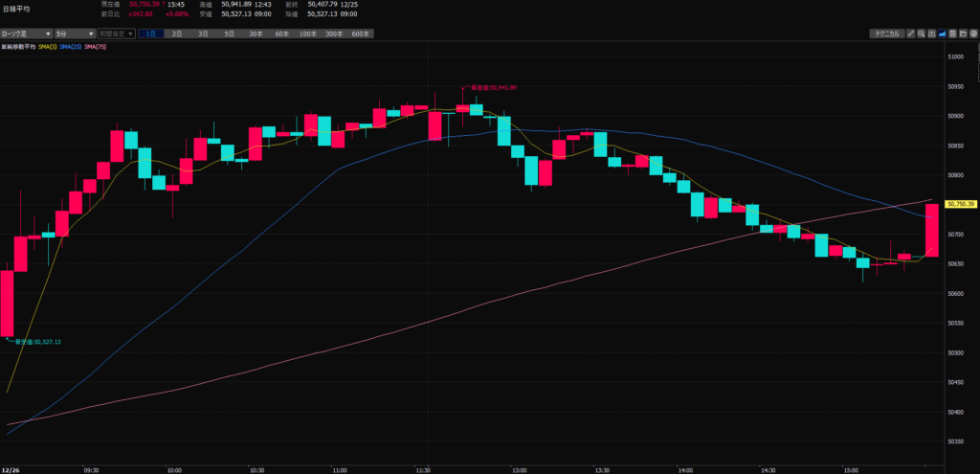The height and width of the screenshot is (474, 980).
Task: Choose the 30本 bar count option
Action: coord(256,34)
